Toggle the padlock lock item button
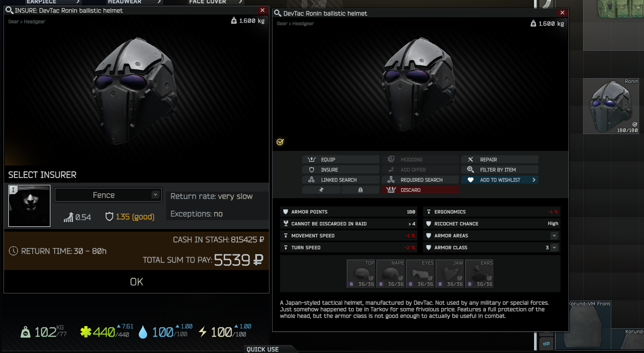The image size is (644, 353). click(x=360, y=190)
